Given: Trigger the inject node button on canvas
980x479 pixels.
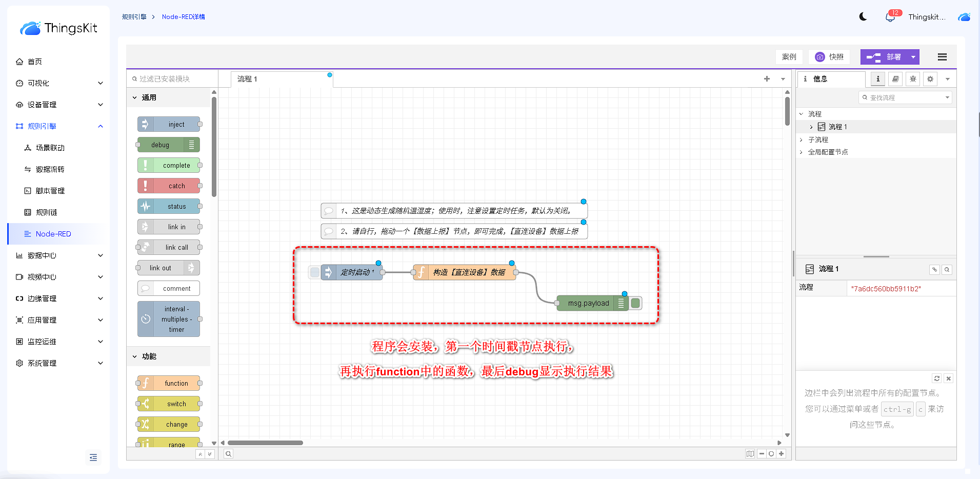Looking at the screenshot, I should point(315,272).
